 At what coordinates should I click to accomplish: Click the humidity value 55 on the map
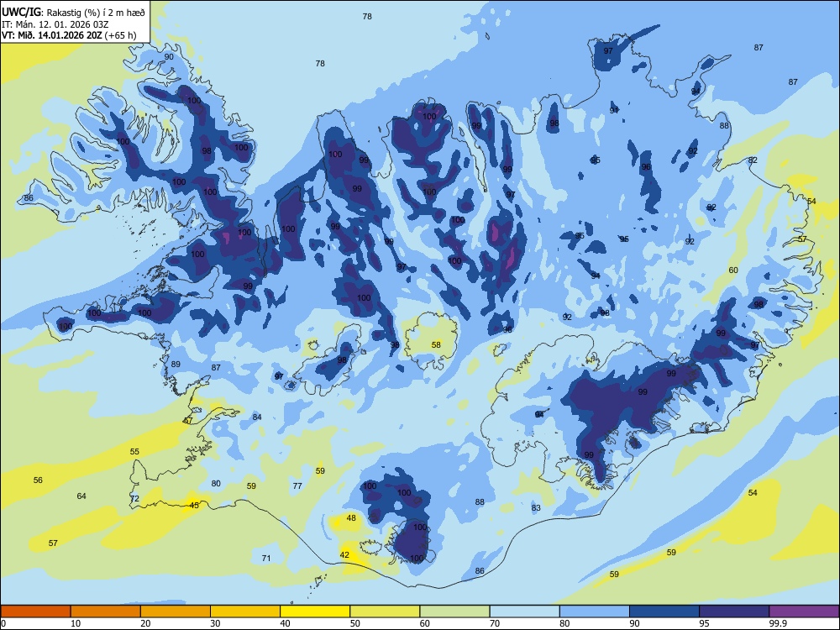(x=134, y=452)
